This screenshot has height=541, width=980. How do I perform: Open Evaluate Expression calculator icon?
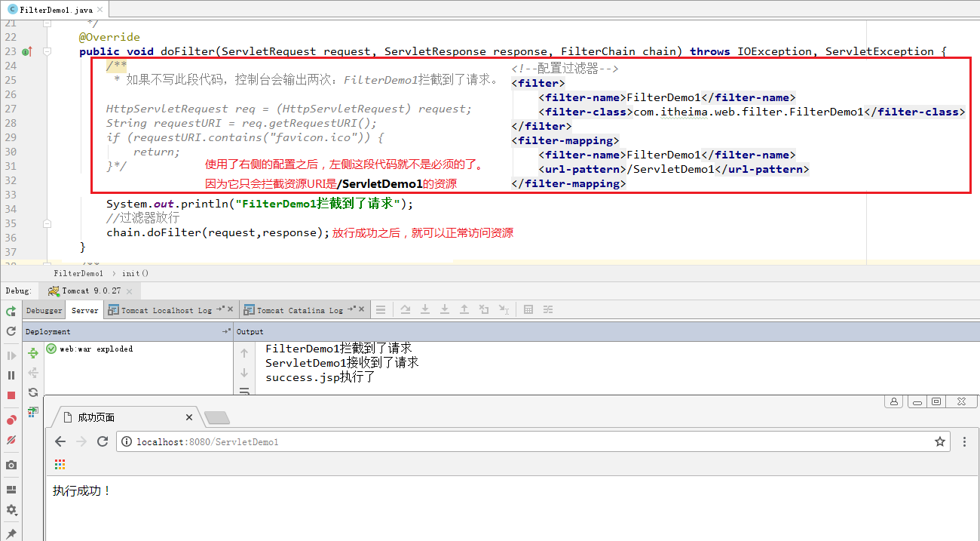[528, 309]
